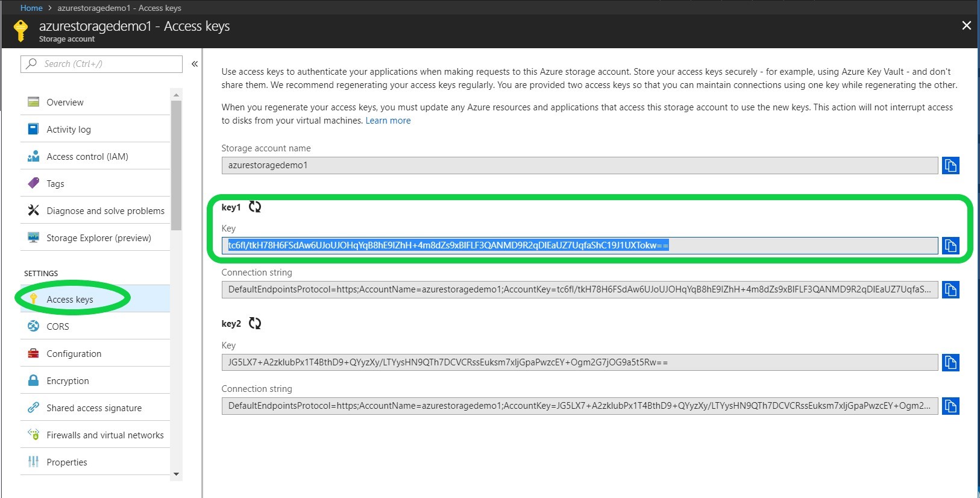Click the CORS globe icon
This screenshot has width=980, height=498.
click(x=34, y=326)
